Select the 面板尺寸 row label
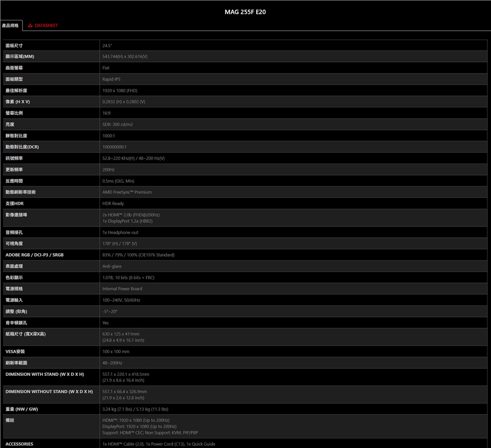This screenshot has width=491, height=448. pyautogui.click(x=14, y=46)
